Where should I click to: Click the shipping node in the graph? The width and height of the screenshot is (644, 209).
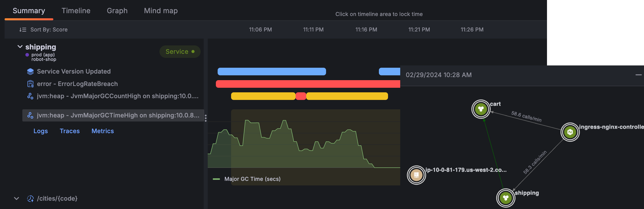(506, 198)
